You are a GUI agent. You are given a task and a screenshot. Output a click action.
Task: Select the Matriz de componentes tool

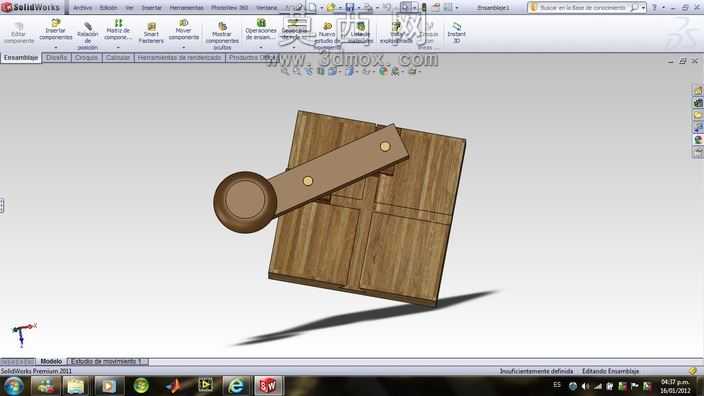tap(118, 30)
